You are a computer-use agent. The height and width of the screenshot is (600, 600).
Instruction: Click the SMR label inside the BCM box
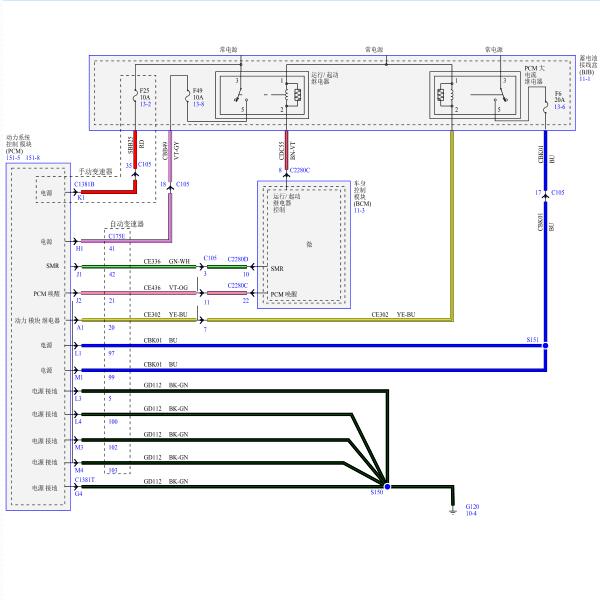point(277,269)
